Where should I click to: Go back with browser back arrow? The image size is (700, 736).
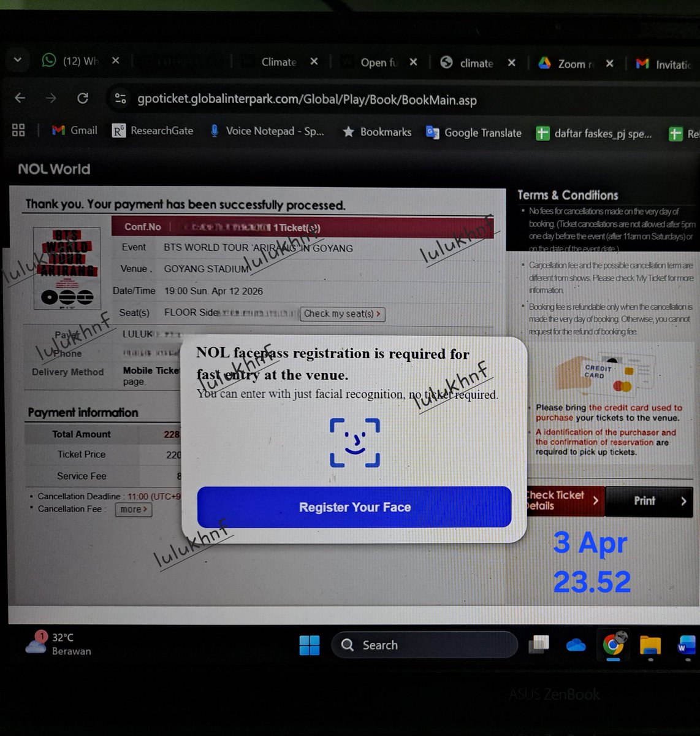[20, 98]
